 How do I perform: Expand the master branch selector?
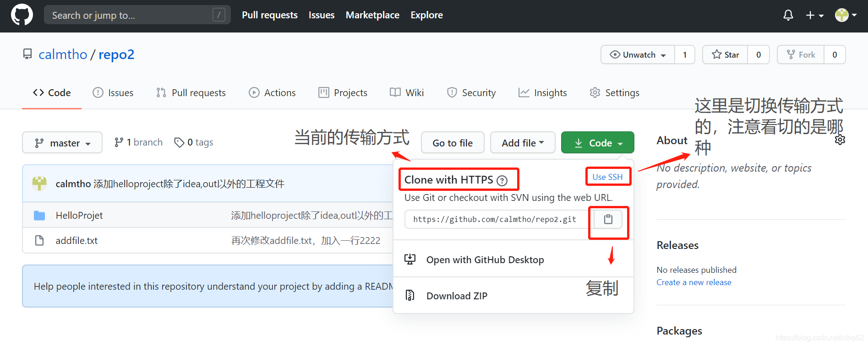[62, 143]
